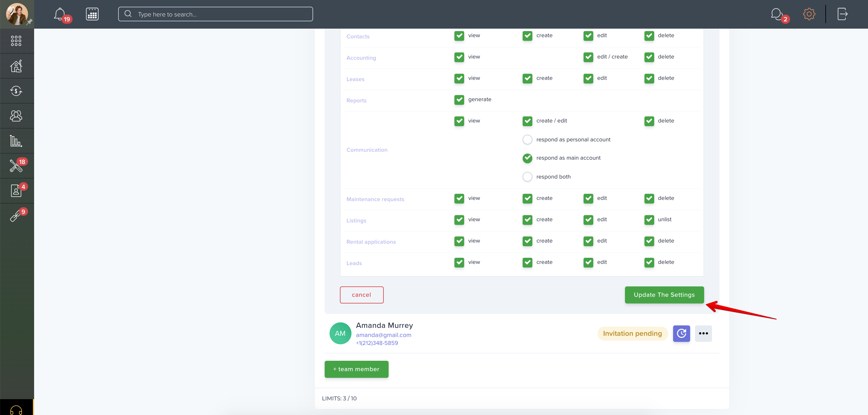Open the properties house icon in sidebar
This screenshot has width=868, height=415.
[16, 66]
